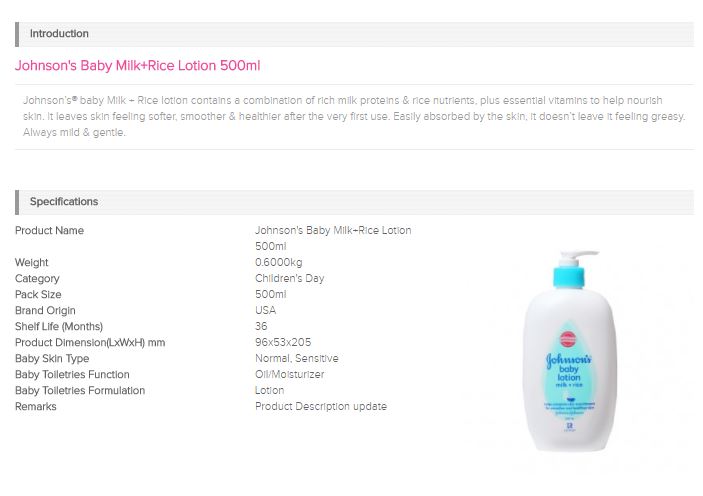The height and width of the screenshot is (496, 703).
Task: Click the Oil/Moisturizer function value
Action: pyautogui.click(x=289, y=374)
